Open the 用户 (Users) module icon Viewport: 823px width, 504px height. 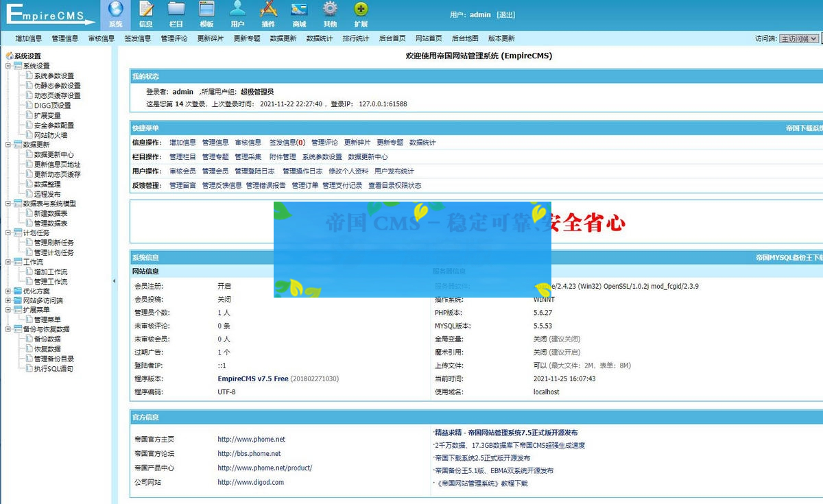click(x=237, y=14)
